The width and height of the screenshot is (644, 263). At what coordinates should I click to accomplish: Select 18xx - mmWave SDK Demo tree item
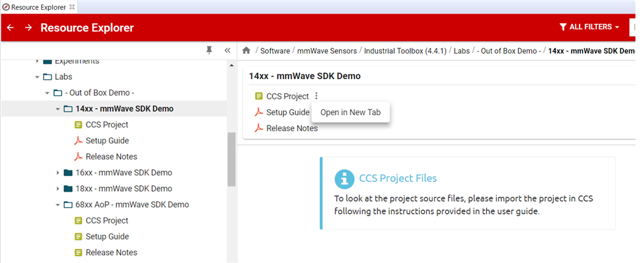pyautogui.click(x=124, y=189)
